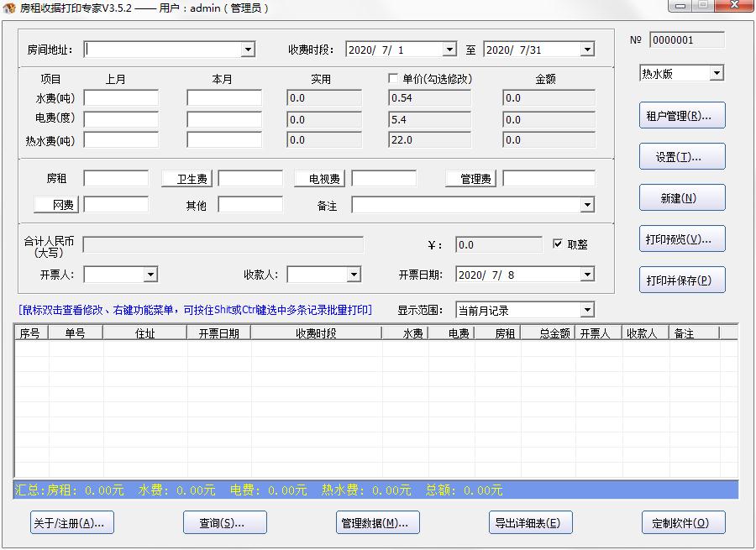Click the 管理费 amount input field
Image resolution: width=756 pixels, height=550 pixels.
click(x=549, y=178)
